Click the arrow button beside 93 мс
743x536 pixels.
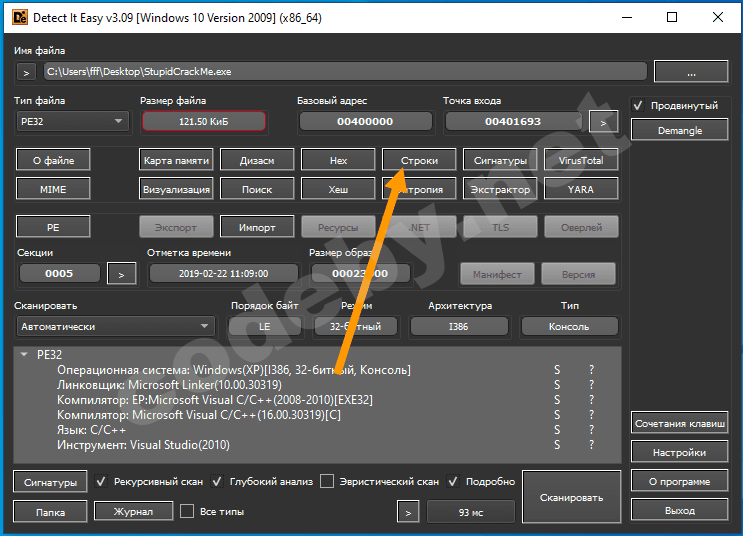point(408,512)
